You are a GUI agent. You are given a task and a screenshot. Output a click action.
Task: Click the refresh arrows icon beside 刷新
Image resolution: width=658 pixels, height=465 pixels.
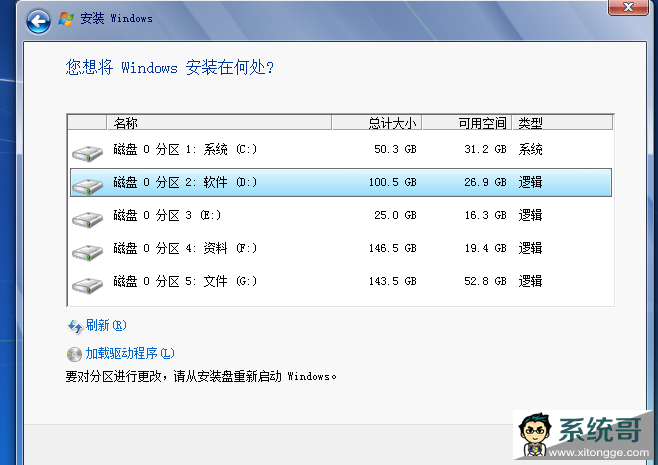click(75, 326)
